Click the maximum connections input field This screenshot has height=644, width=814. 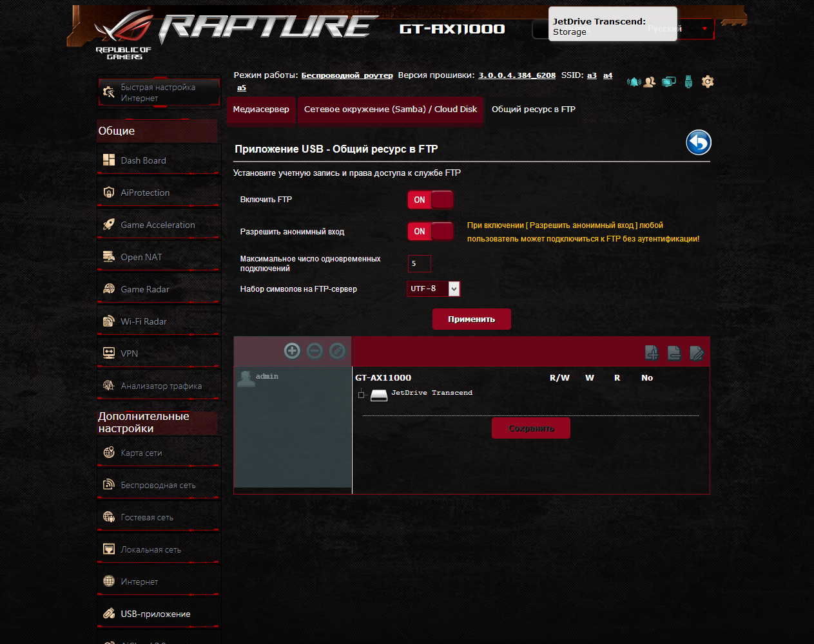420,263
